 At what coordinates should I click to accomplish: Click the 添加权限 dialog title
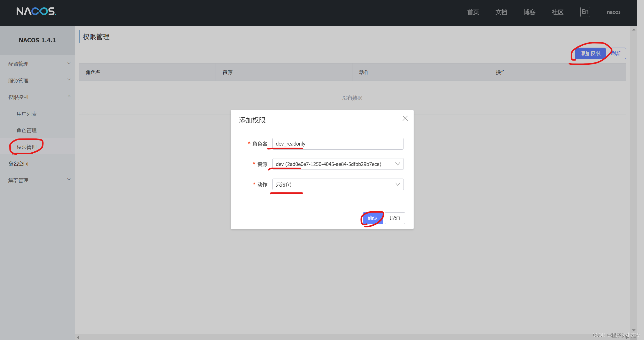(x=252, y=120)
